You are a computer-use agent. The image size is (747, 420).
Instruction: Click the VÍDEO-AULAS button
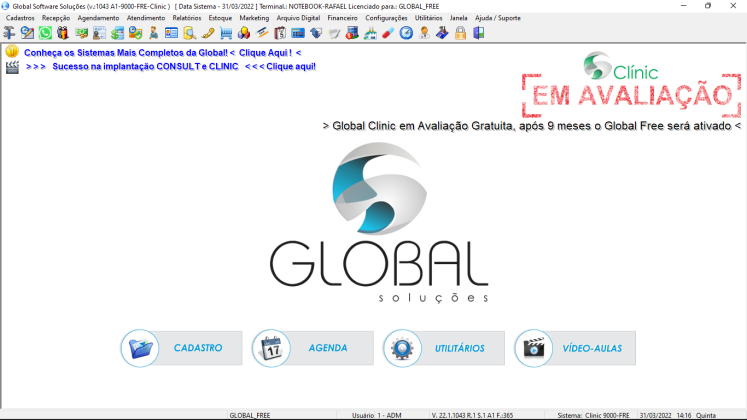coord(575,348)
